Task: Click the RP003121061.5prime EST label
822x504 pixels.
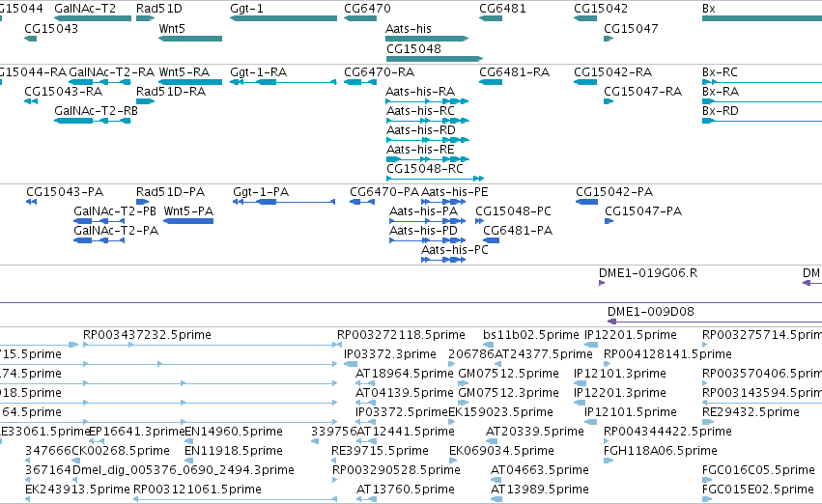Action: click(197, 490)
